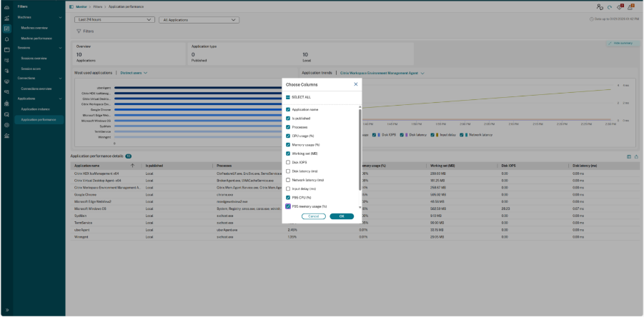Viewport: 644px width, 317px height.
Task: Enable the Network latency (ms) column
Action: click(x=288, y=180)
